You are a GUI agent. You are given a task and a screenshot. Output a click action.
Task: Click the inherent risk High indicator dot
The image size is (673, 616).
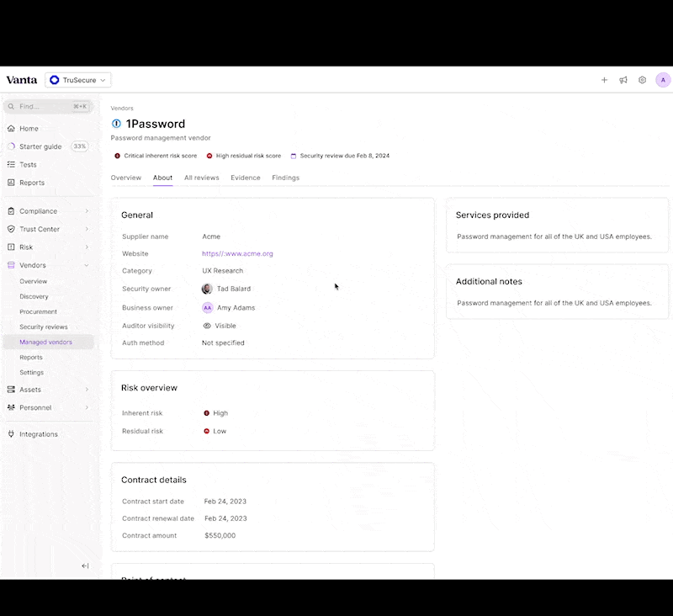click(206, 413)
